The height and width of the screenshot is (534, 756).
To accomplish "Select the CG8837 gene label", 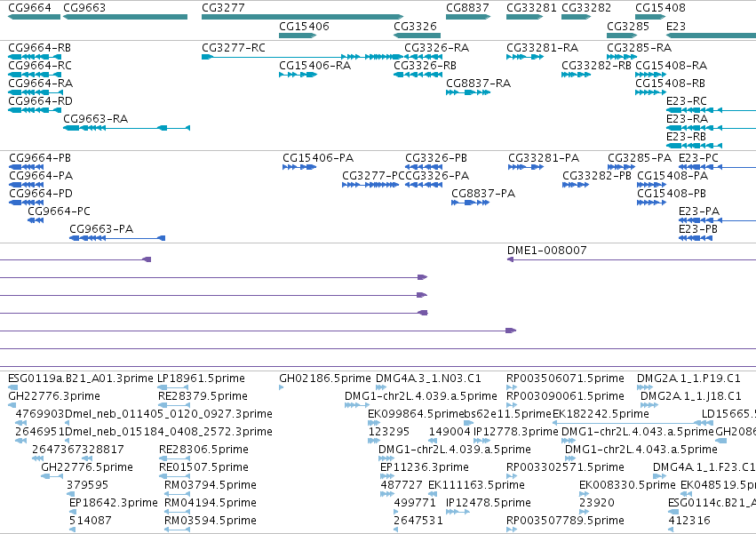I will 467,8.
